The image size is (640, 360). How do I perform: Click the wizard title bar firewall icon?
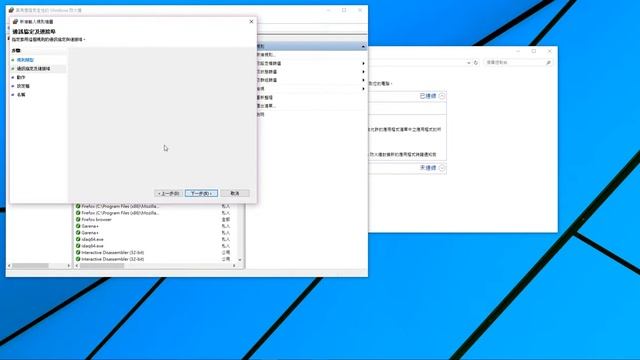[x=15, y=21]
